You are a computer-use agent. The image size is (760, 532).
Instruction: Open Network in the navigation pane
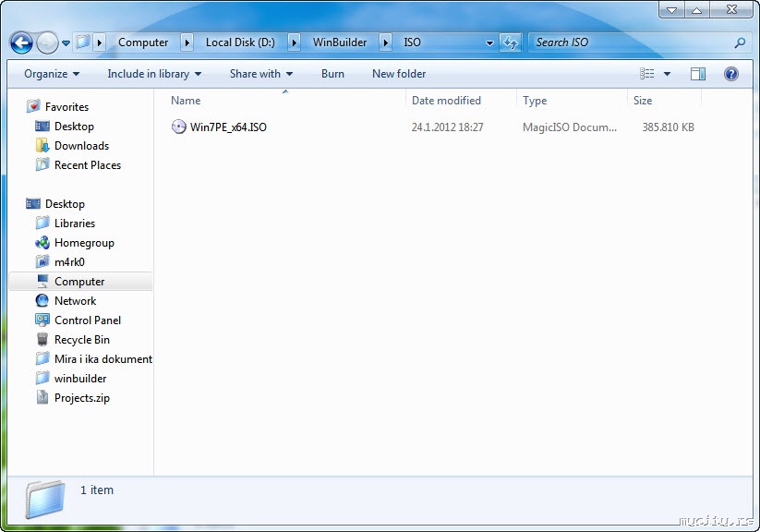[75, 301]
